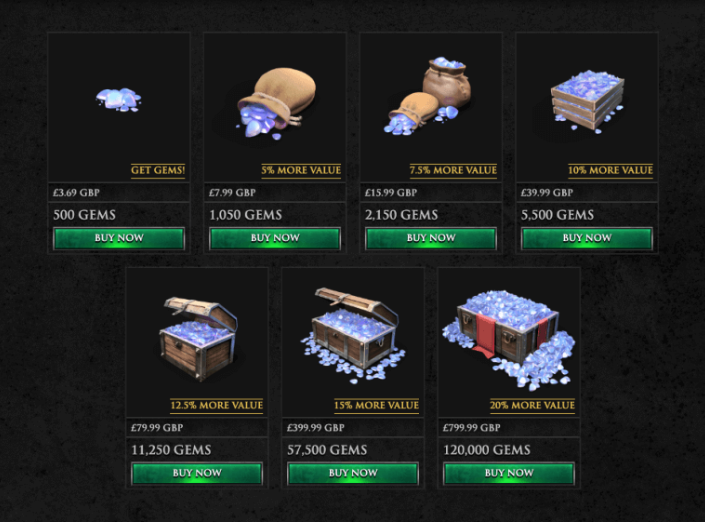The width and height of the screenshot is (705, 523).
Task: Select the £399.99 GBP price text
Action: [316, 428]
